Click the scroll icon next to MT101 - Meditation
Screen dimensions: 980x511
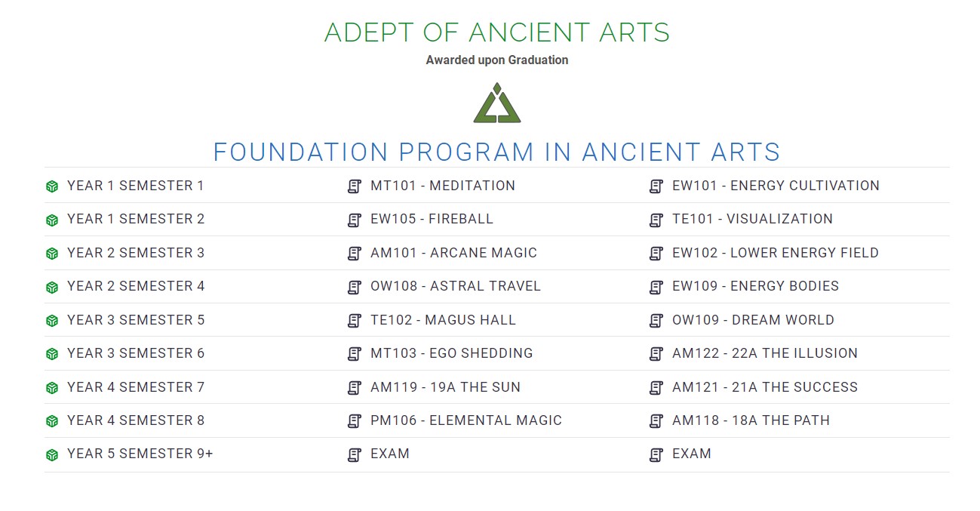pos(354,186)
